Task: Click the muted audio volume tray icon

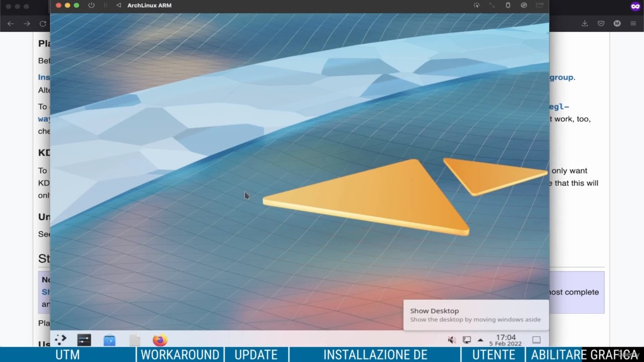Action: pos(452,340)
